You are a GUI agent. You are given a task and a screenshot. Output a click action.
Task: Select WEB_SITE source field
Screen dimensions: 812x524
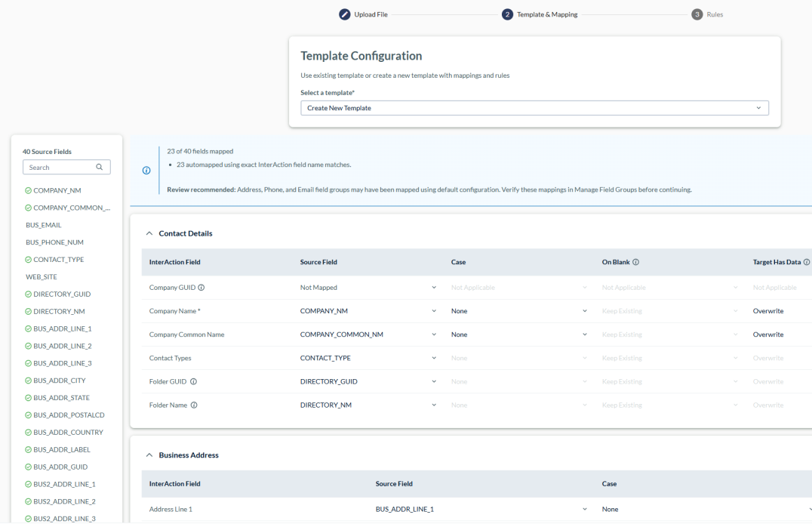pyautogui.click(x=42, y=277)
